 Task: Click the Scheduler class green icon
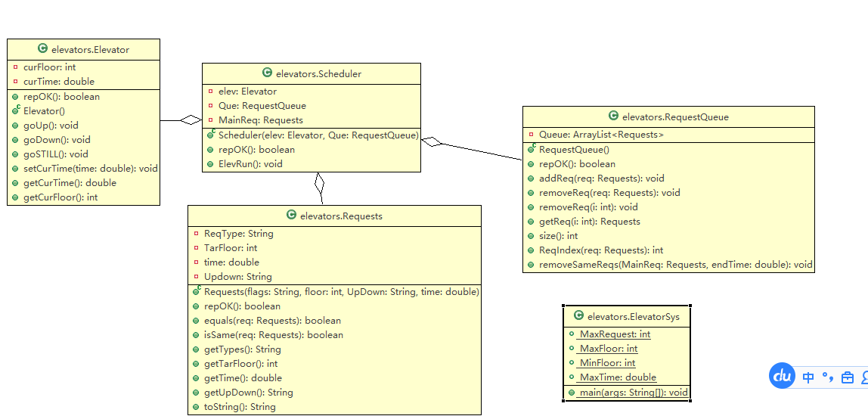pos(267,73)
